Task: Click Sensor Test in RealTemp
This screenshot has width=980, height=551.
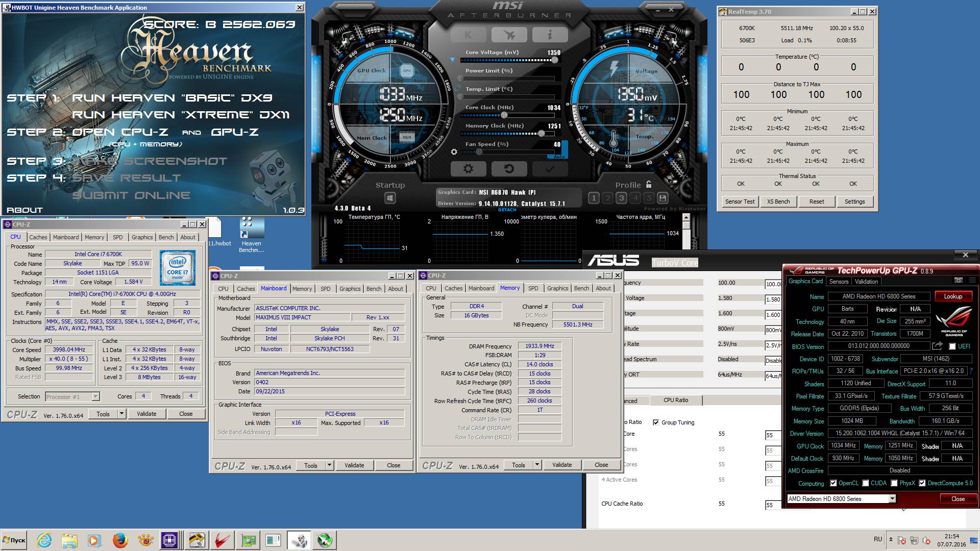Action: coord(740,202)
